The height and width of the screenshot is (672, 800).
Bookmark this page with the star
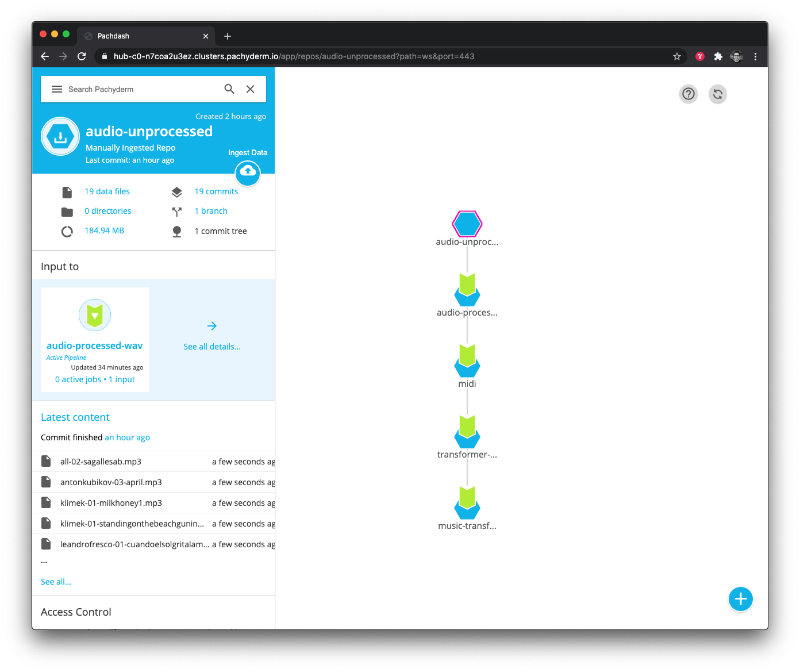pyautogui.click(x=677, y=56)
